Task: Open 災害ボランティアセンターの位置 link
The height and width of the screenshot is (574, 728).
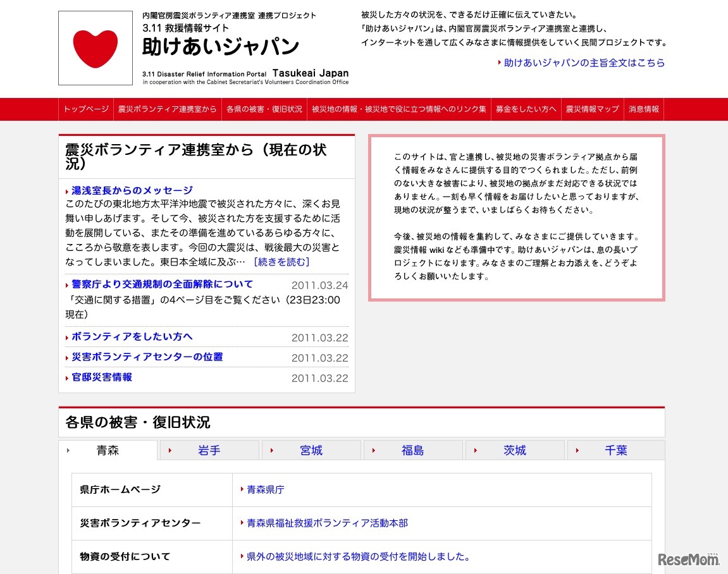Action: pyautogui.click(x=147, y=357)
